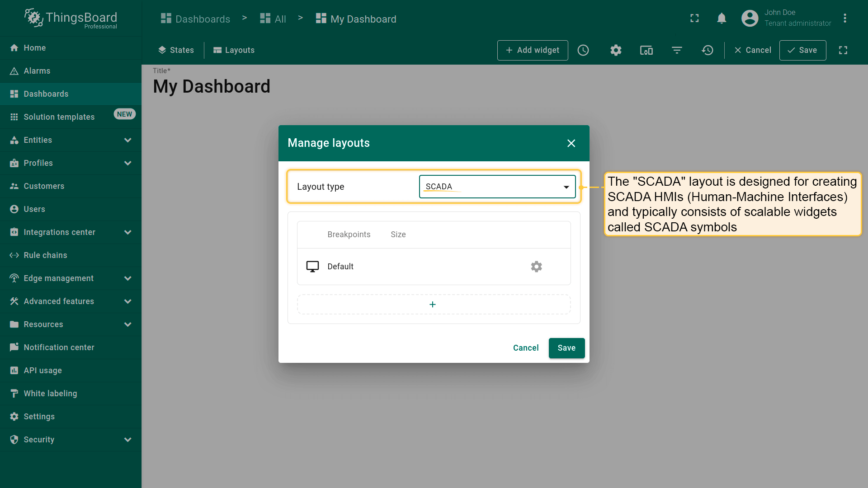Go to the Alarms page
The height and width of the screenshot is (488, 868).
(37, 71)
